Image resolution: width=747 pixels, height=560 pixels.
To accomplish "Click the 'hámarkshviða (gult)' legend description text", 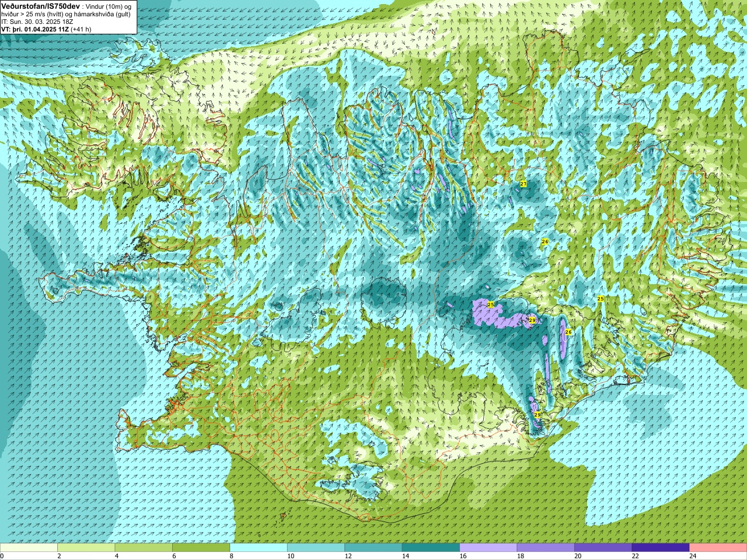I will pos(103,14).
